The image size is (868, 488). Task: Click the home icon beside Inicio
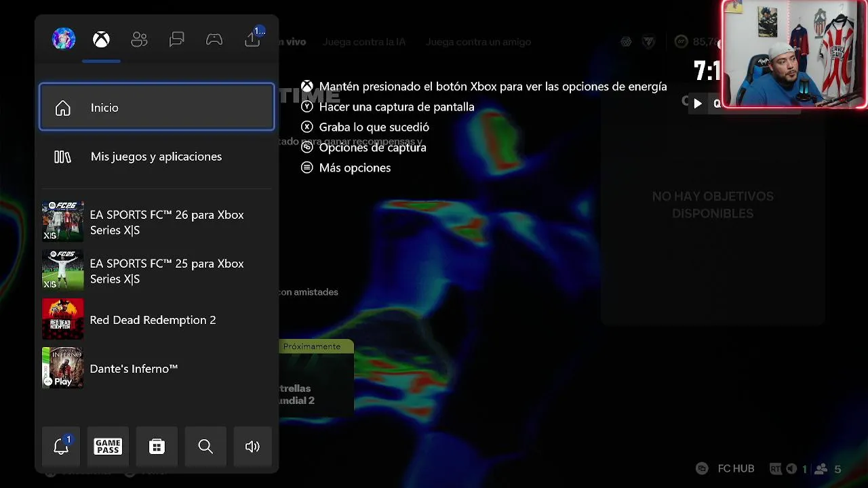click(x=62, y=108)
